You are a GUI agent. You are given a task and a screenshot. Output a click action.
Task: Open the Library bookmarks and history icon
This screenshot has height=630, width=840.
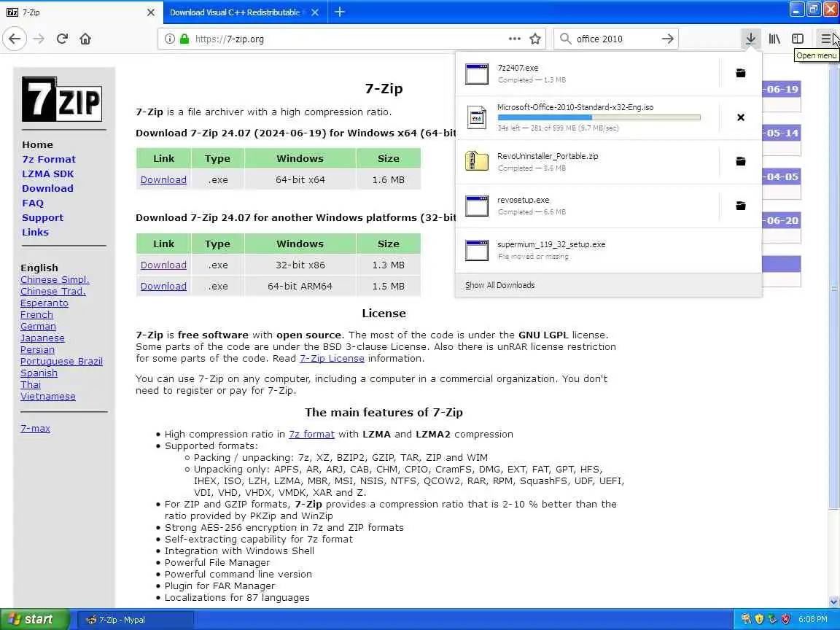(x=774, y=39)
